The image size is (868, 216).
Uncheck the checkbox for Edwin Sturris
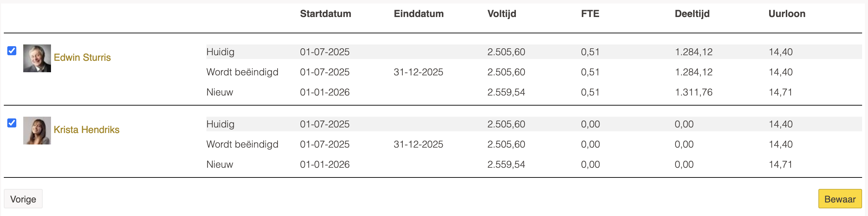[x=12, y=51]
